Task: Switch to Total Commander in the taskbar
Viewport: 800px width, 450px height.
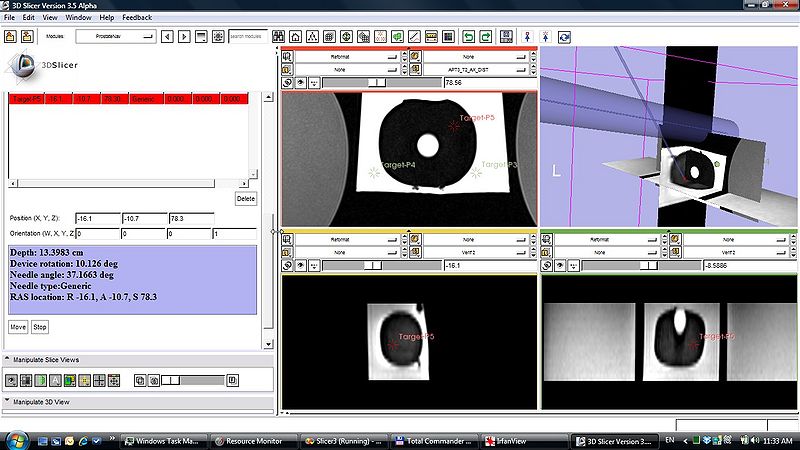Action: [x=434, y=441]
